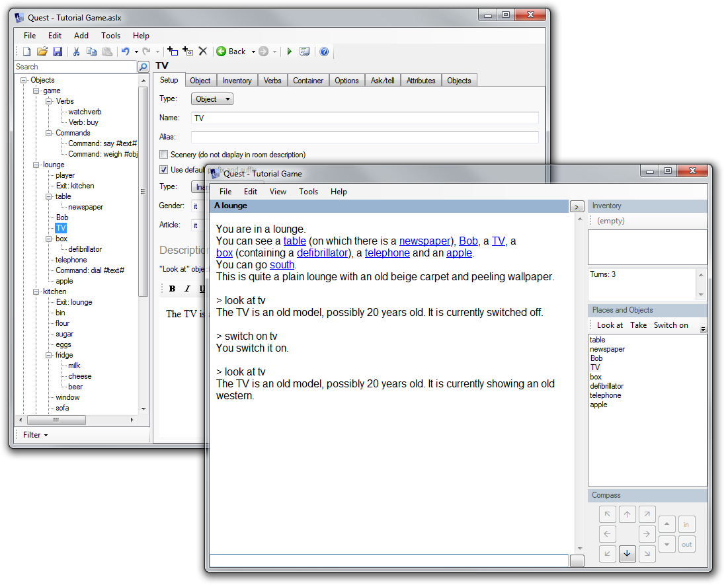Screen dimensions: 728x585
Task: Click the Paste clipboard icon
Action: [x=107, y=52]
